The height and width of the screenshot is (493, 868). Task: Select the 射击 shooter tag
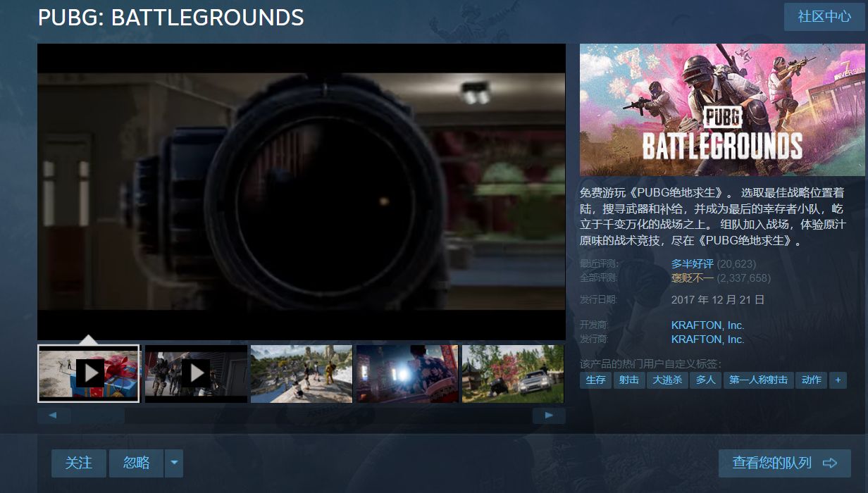point(629,380)
